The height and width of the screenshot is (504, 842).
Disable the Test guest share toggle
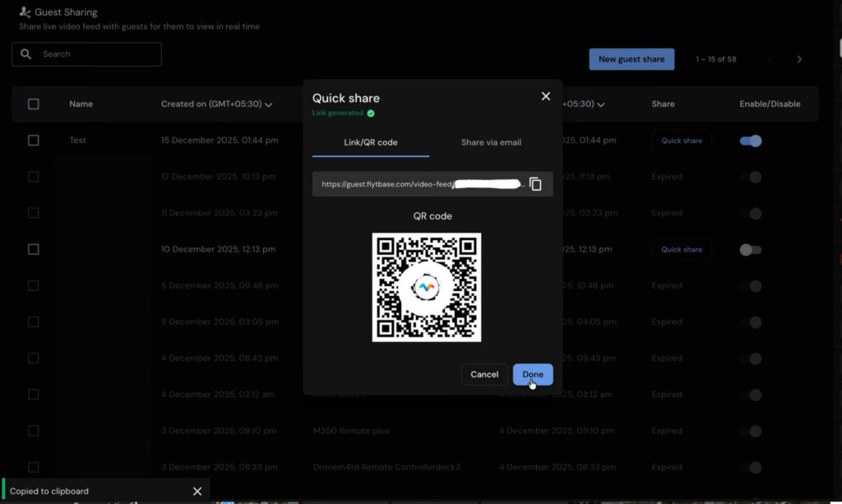click(751, 141)
